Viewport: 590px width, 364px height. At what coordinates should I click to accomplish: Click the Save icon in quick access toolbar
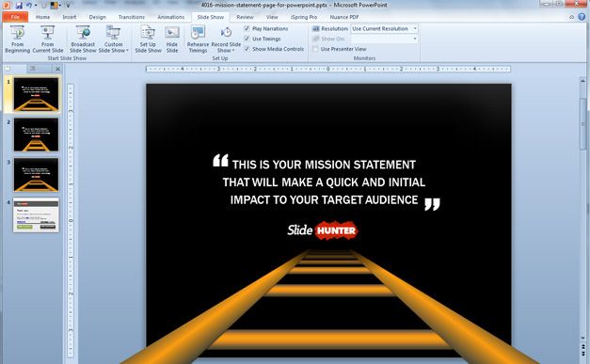click(x=19, y=6)
